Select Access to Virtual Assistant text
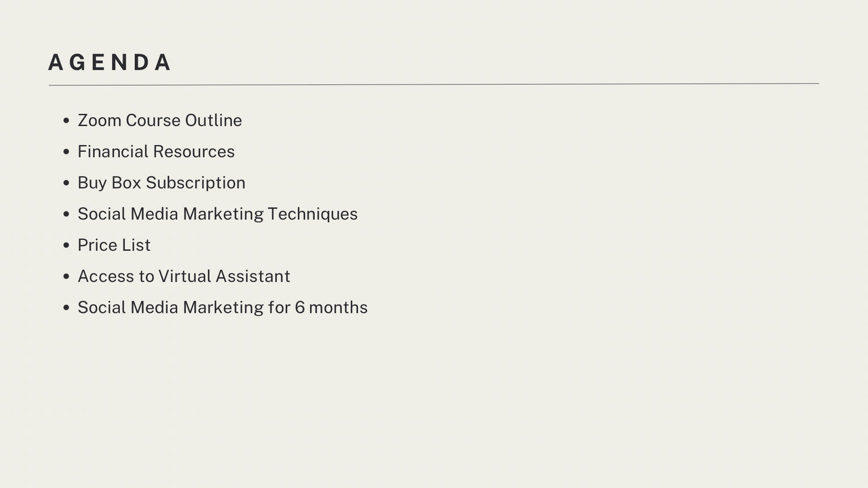The width and height of the screenshot is (868, 488). [184, 276]
